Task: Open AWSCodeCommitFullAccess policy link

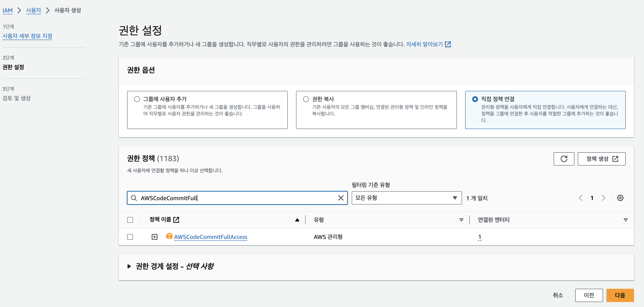Action: tap(210, 237)
